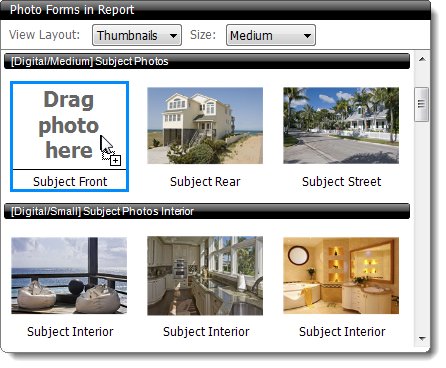Click the scroll up arrow
This screenshot has height=368, width=446.
[422, 60]
